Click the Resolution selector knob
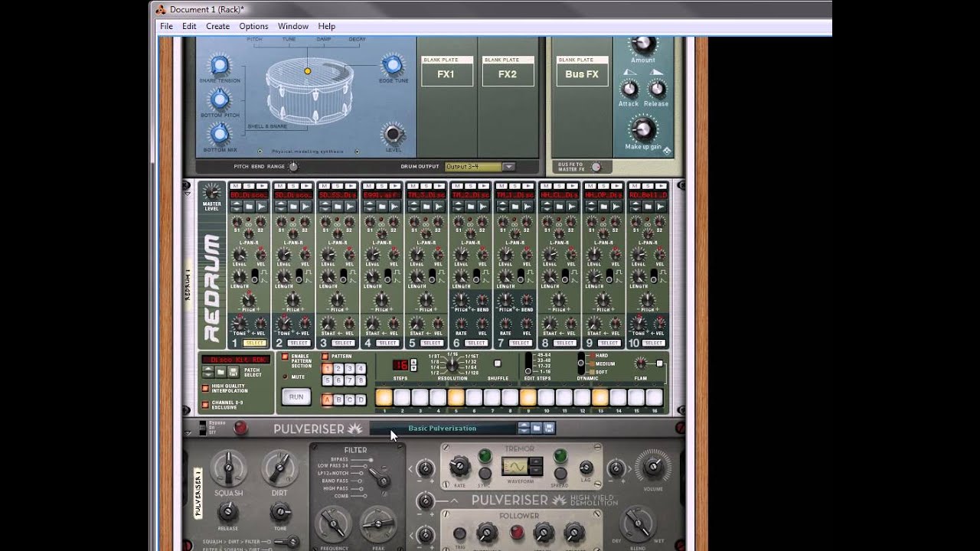The image size is (980, 551). coord(452,364)
